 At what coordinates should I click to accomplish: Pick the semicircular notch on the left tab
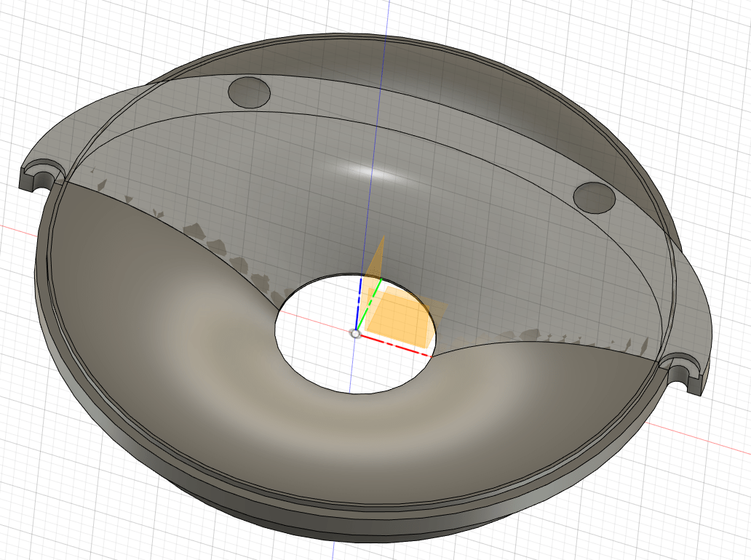[44, 176]
